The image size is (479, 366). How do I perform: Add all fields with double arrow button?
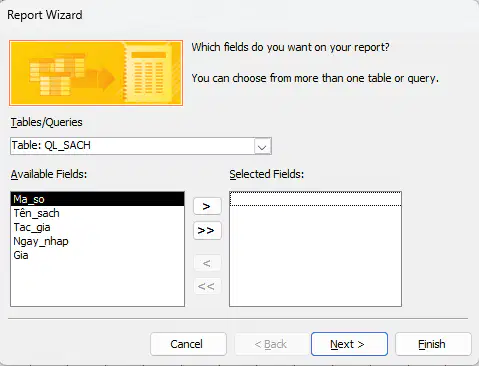[x=207, y=230]
